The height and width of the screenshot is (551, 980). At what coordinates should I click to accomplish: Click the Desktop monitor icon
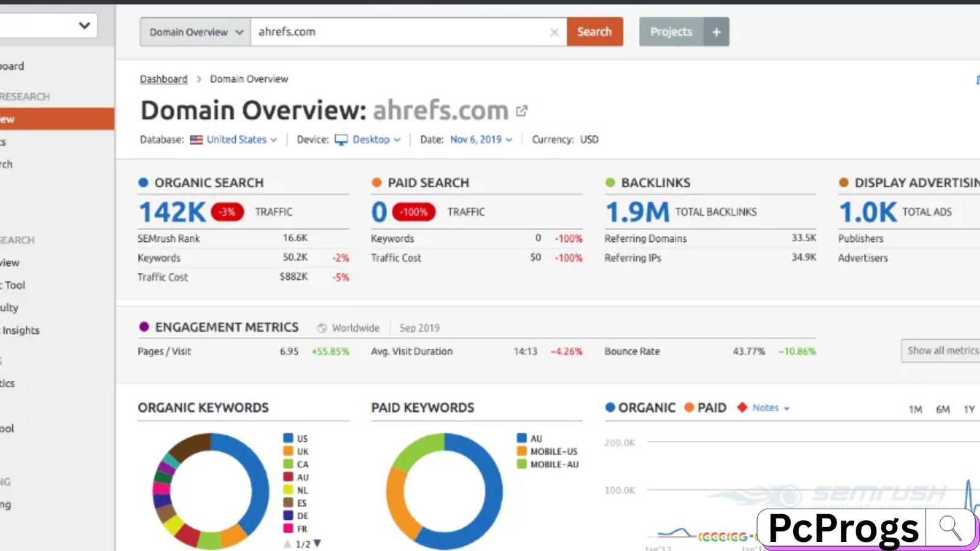point(341,140)
